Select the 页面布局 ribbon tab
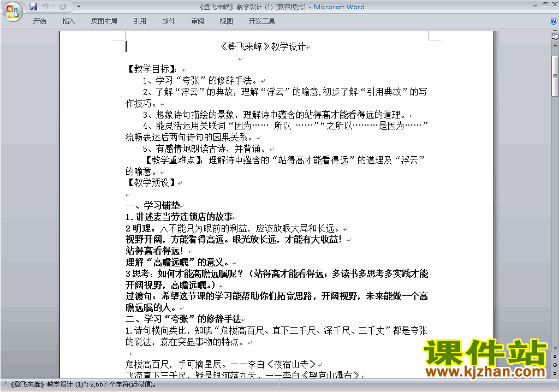The height and width of the screenshot is (392, 559). click(104, 21)
